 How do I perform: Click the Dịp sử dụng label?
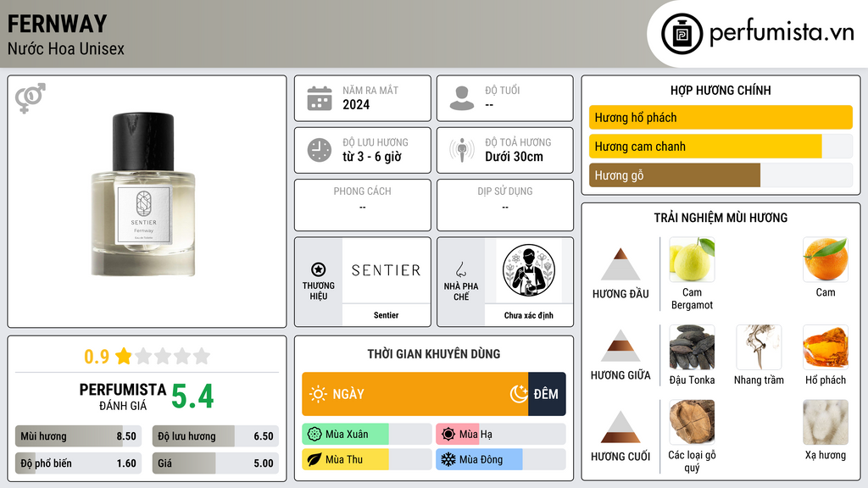pos(505,191)
